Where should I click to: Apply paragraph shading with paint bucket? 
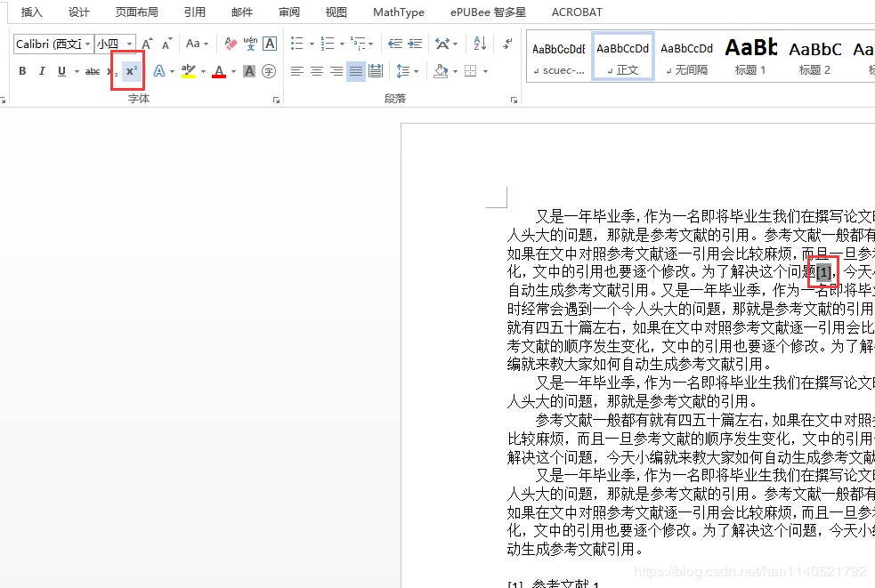(441, 71)
